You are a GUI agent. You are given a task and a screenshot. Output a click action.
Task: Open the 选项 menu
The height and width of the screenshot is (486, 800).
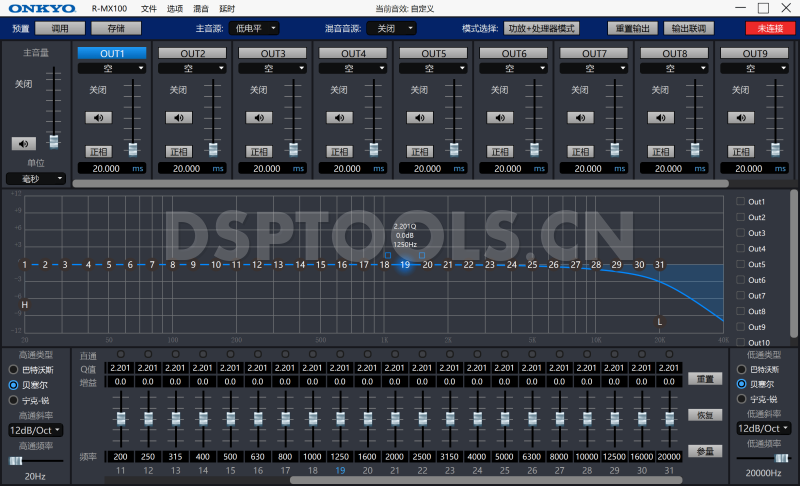click(174, 8)
